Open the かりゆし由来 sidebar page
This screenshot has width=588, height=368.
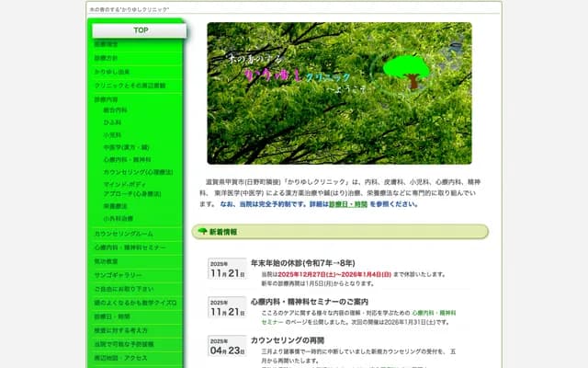pos(112,72)
